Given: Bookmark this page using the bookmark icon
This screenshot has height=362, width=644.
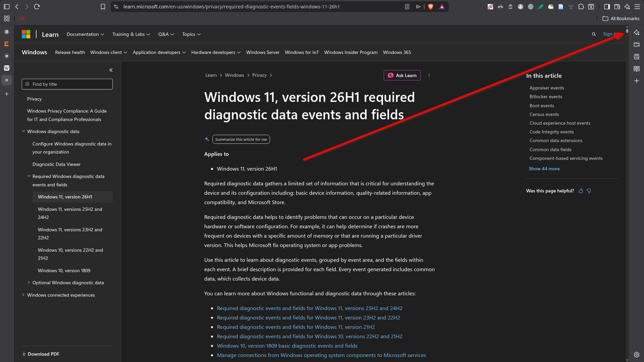Looking at the screenshot, I should pyautogui.click(x=103, y=7).
